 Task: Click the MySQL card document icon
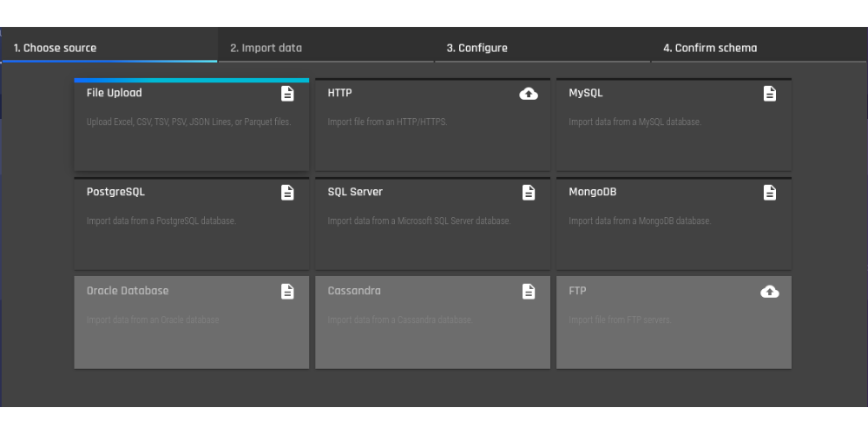pos(769,94)
